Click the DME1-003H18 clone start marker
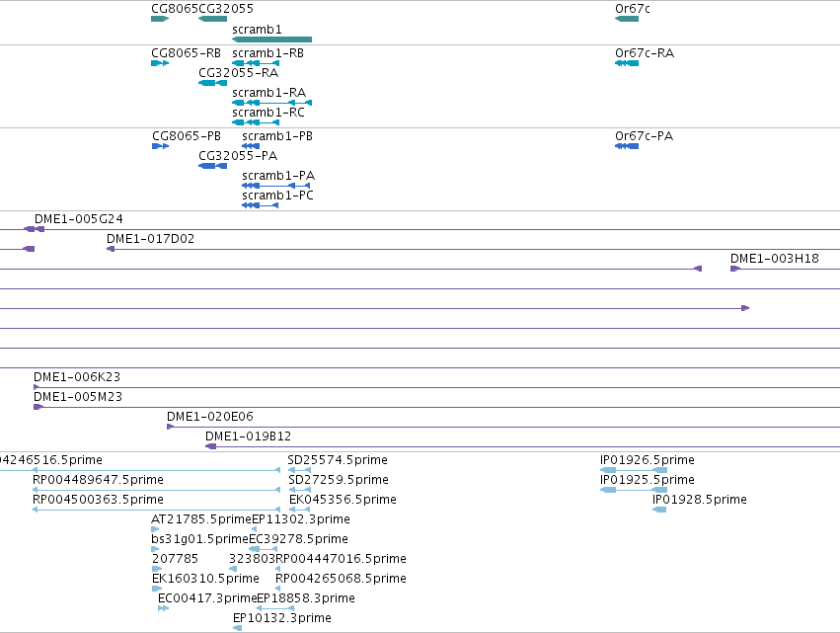The width and height of the screenshot is (840, 633). [735, 269]
